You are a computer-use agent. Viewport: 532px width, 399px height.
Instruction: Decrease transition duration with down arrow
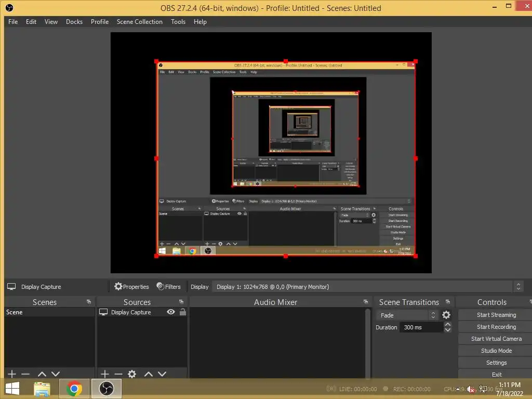[447, 330]
